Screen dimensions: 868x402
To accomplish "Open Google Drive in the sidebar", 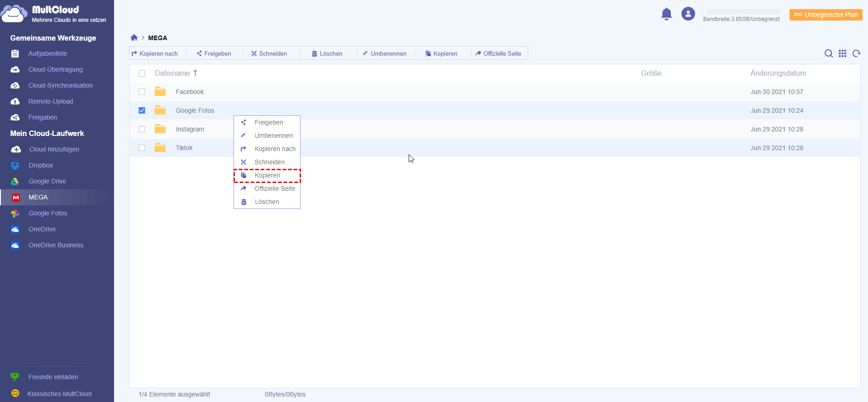I will click(x=47, y=181).
